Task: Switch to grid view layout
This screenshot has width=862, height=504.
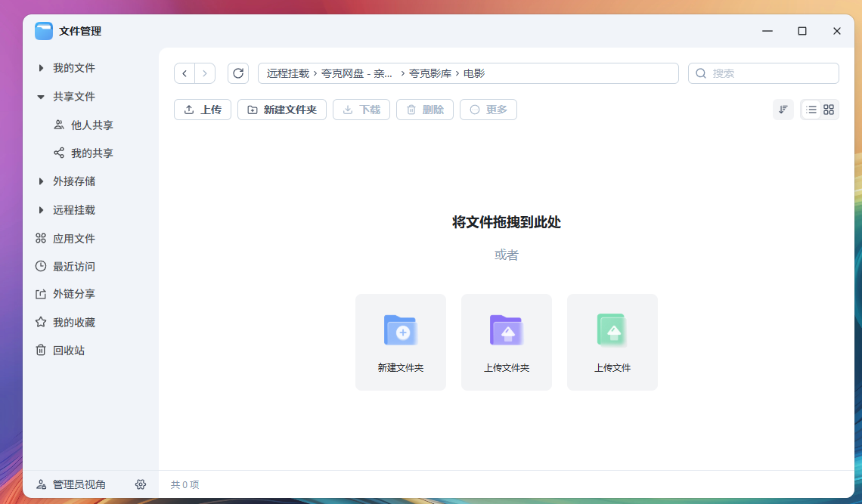Action: pyautogui.click(x=829, y=110)
